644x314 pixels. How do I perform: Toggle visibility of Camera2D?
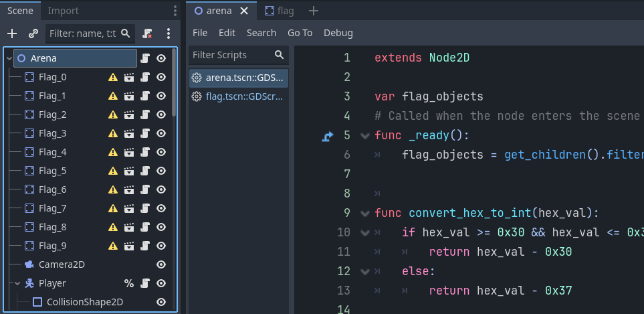161,264
